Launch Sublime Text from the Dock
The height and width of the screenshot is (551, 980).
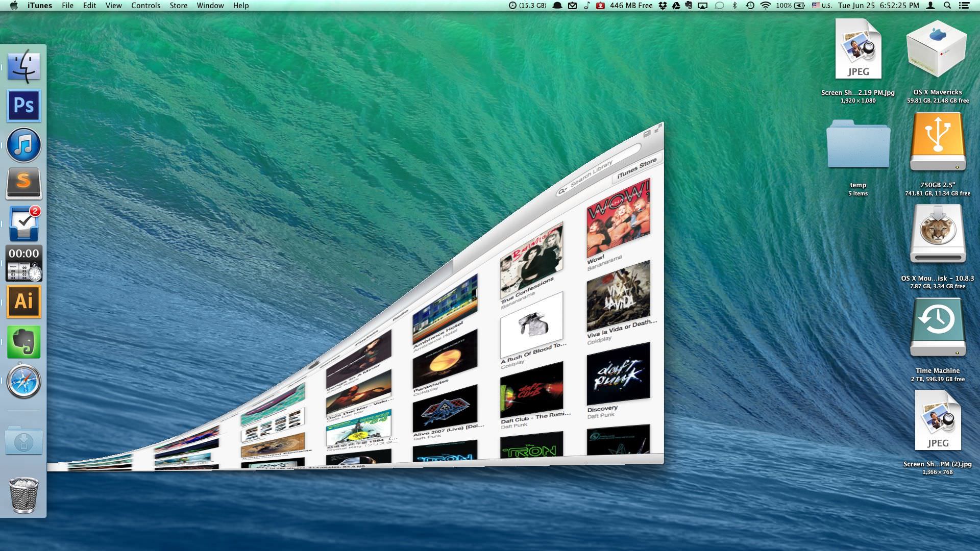23,184
